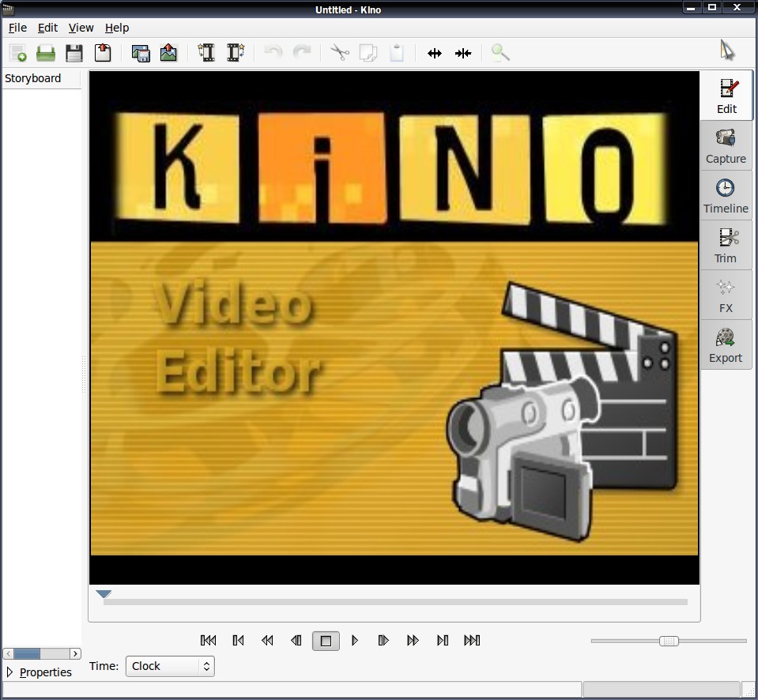Maximize the Kino window

click(x=712, y=8)
